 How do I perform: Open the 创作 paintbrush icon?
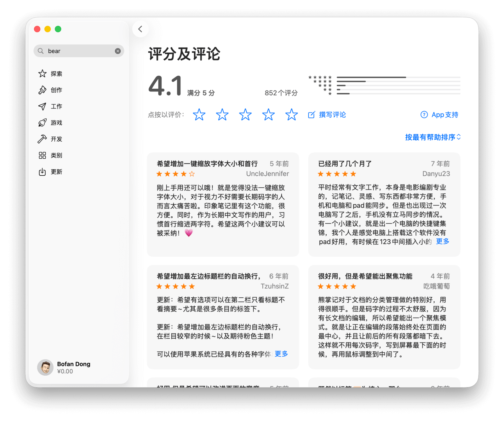[42, 90]
